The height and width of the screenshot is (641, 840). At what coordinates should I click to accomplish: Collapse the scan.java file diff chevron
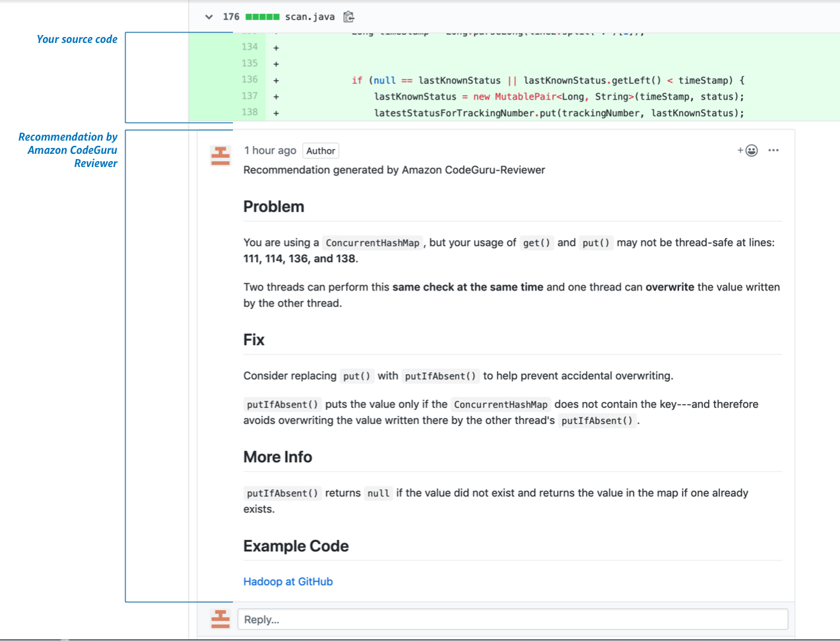click(x=209, y=17)
